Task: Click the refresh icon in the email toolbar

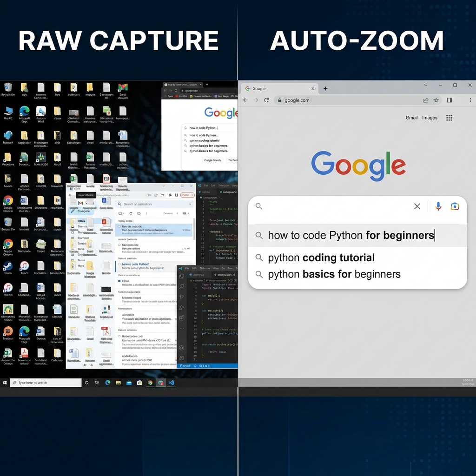Action: pos(131,213)
